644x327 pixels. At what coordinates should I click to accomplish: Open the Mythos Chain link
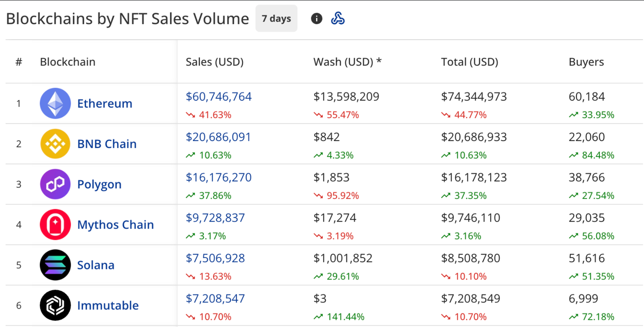116,225
